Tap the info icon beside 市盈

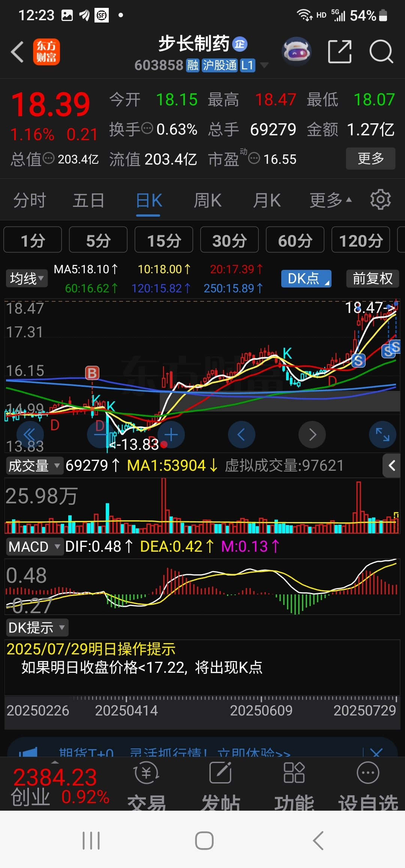254,159
